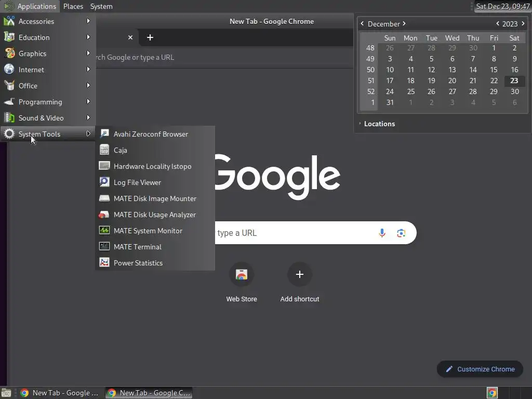Open MATE Terminal
This screenshot has width=532, height=399.
(155, 247)
